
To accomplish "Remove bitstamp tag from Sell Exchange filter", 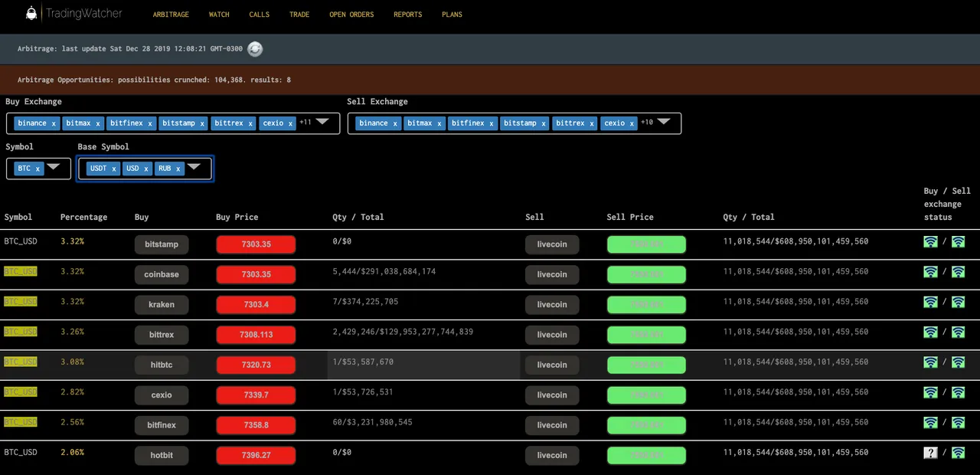I will coord(544,123).
